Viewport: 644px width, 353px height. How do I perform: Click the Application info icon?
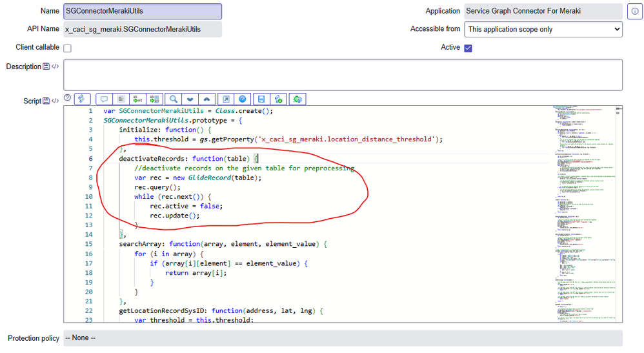coord(634,12)
